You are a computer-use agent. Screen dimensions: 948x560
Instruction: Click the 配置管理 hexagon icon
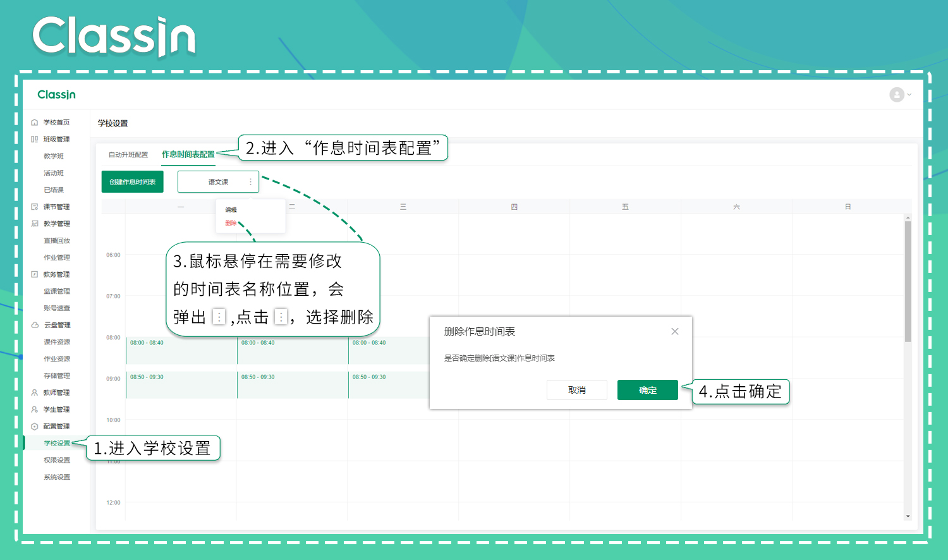click(34, 427)
